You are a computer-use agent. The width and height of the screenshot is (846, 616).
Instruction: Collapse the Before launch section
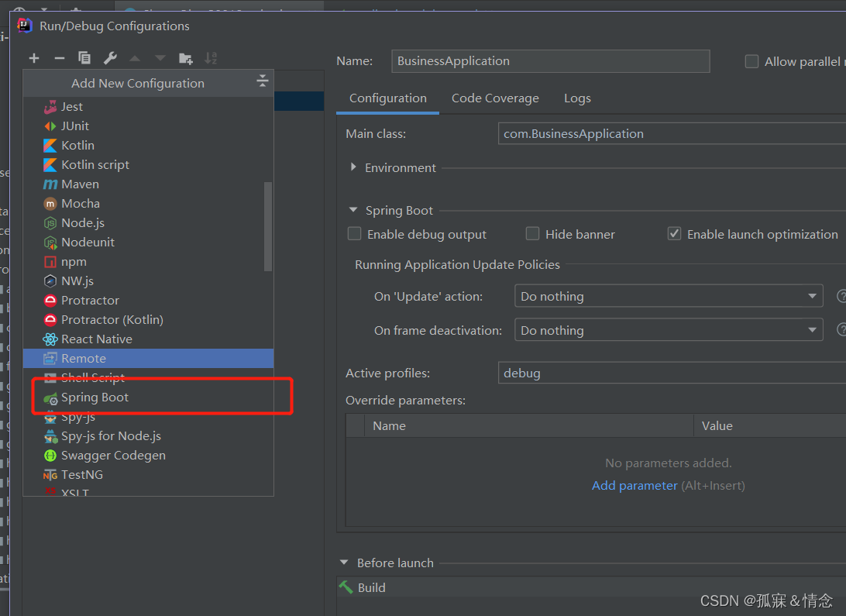pyautogui.click(x=344, y=563)
